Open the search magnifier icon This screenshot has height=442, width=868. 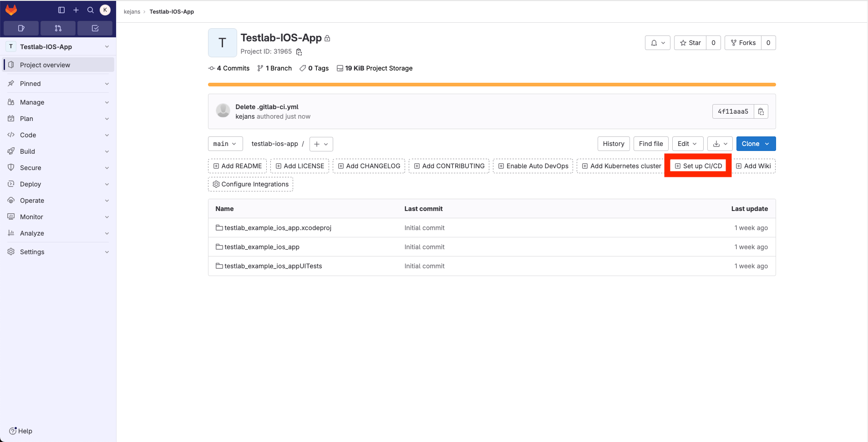point(91,10)
